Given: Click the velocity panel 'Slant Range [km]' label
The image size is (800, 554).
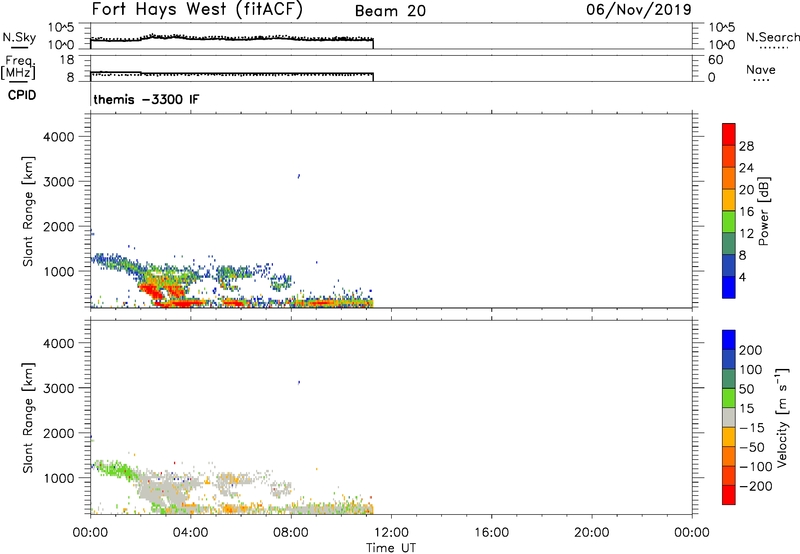Looking at the screenshot, I should pyautogui.click(x=28, y=418).
